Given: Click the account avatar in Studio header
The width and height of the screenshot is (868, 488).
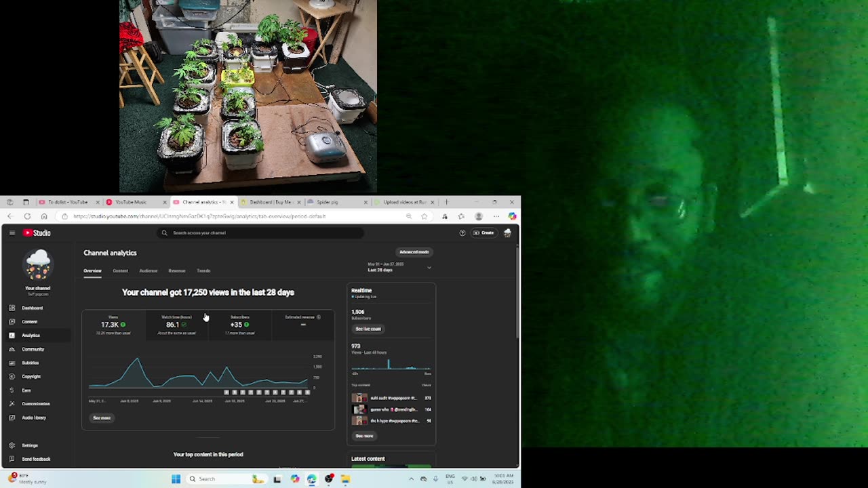Looking at the screenshot, I should pyautogui.click(x=507, y=232).
